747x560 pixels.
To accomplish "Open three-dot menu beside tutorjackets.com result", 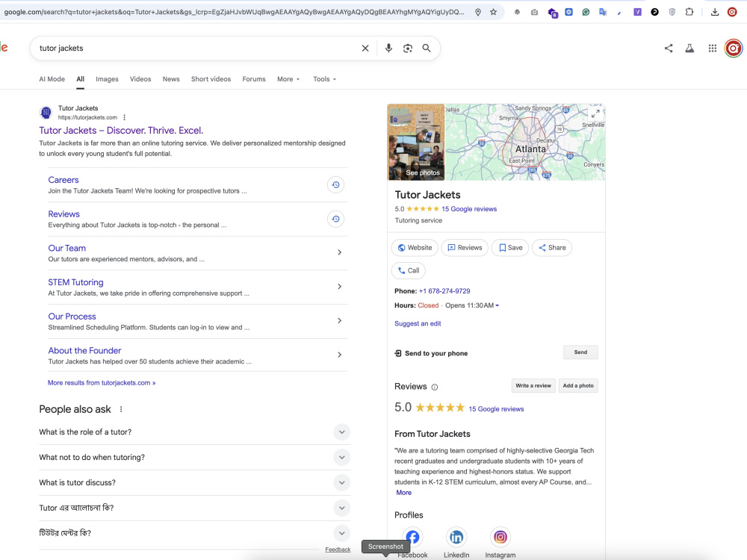I will (124, 117).
